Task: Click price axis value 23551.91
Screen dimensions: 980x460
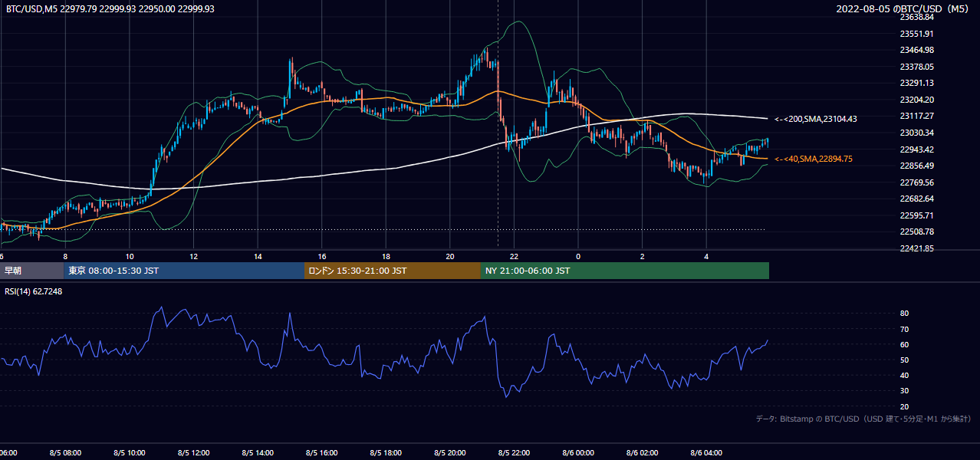Action: [x=916, y=34]
